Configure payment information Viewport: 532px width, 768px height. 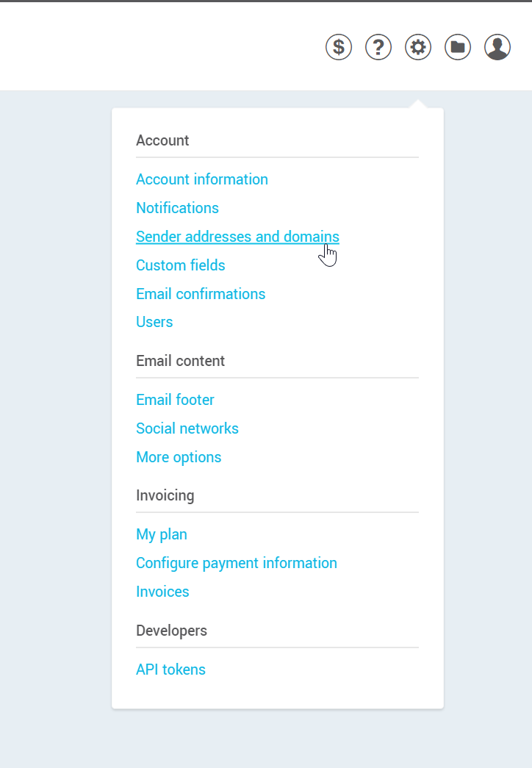click(x=237, y=563)
